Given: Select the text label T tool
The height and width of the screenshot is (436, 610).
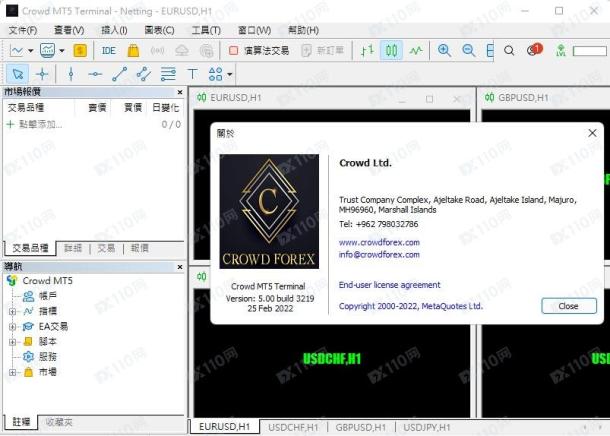Looking at the screenshot, I should [x=192, y=74].
